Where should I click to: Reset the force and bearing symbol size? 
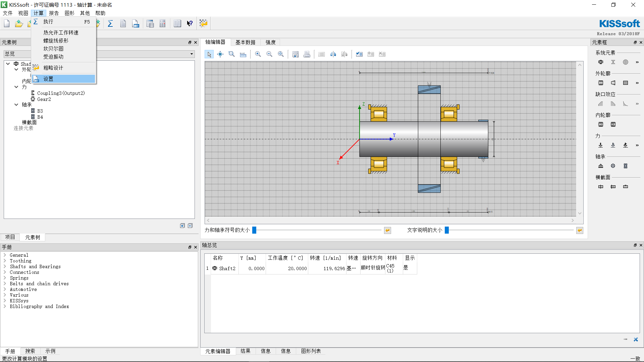coord(387,230)
